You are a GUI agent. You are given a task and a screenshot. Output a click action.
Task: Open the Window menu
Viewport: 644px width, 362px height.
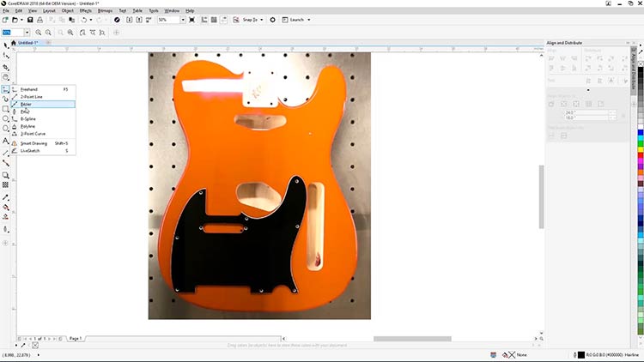pyautogui.click(x=172, y=10)
